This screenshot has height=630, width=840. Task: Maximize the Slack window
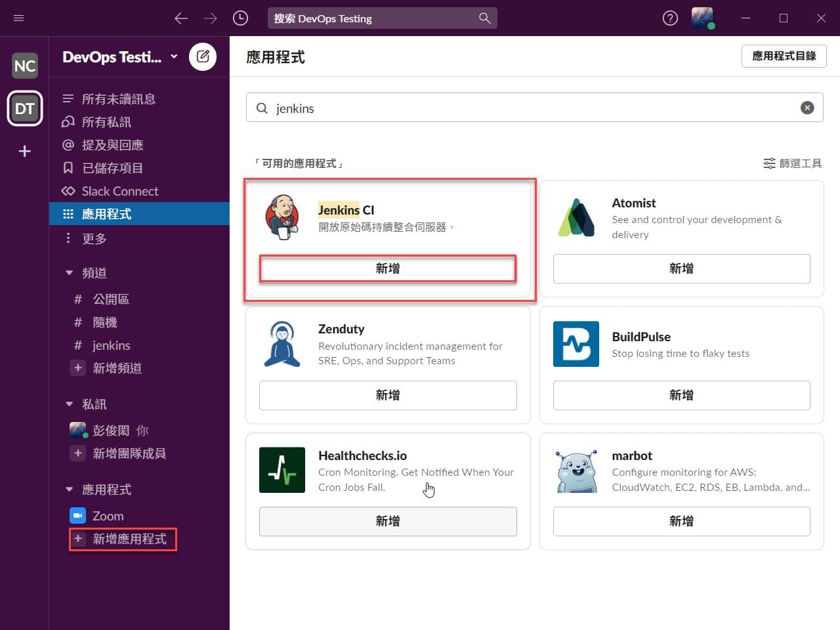point(784,18)
